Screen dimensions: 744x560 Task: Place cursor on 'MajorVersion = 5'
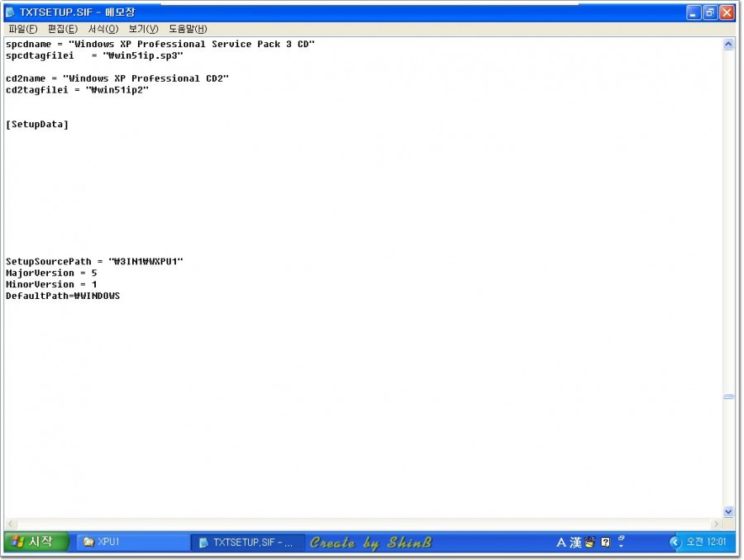[51, 273]
